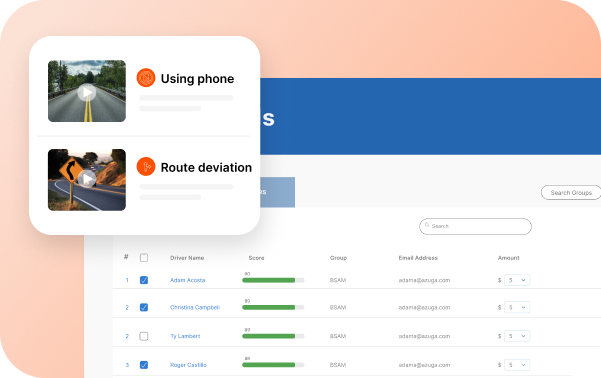Viewport: 601px width, 378px height.
Task: Click the magnifier icon in Search field
Action: pyautogui.click(x=427, y=225)
